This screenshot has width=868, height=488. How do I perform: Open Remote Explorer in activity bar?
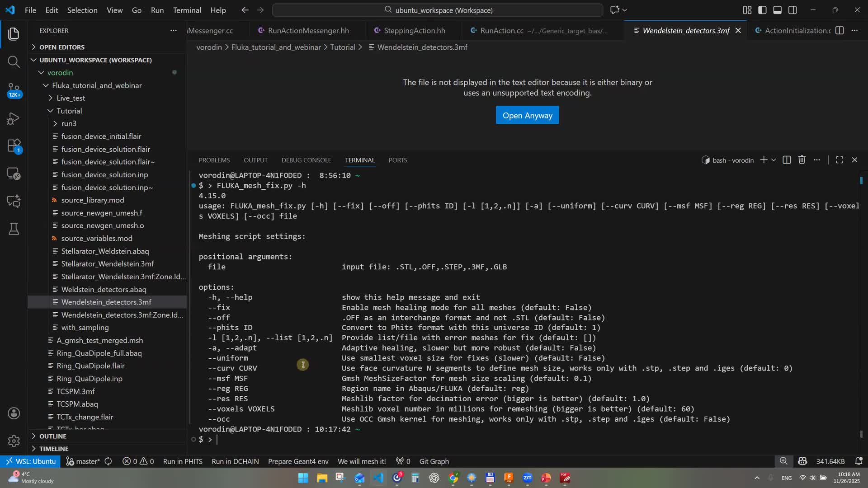point(14,174)
